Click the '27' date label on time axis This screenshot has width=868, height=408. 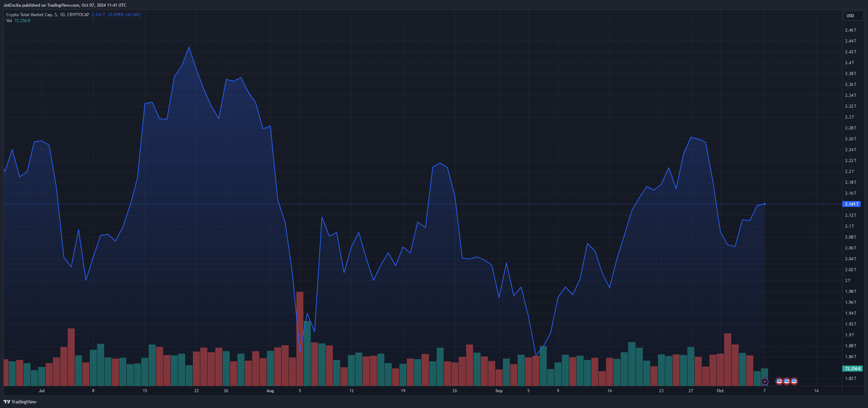(x=691, y=391)
